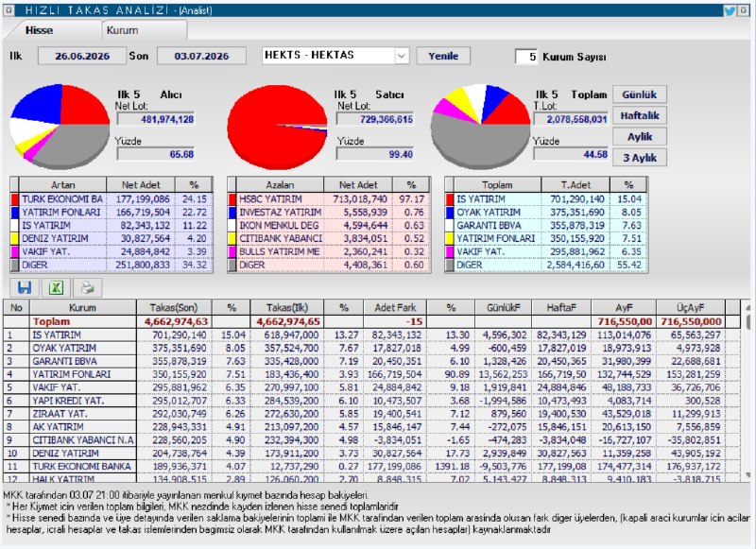Select row 2 OYAK YATIRIM in main table

(371, 348)
